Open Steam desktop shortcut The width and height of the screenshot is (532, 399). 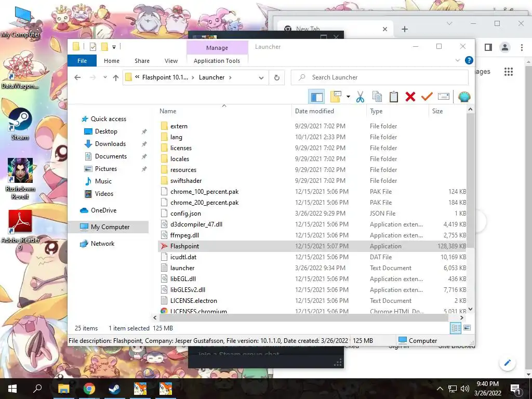20,124
